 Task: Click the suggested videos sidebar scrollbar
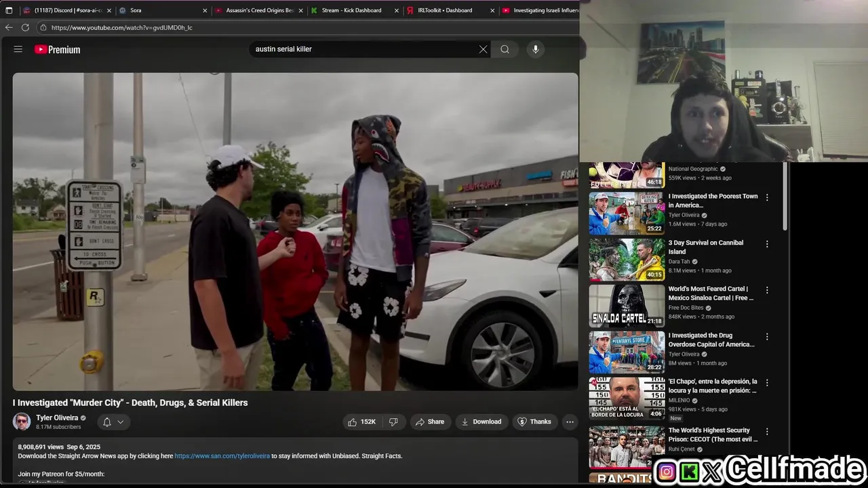tap(785, 197)
